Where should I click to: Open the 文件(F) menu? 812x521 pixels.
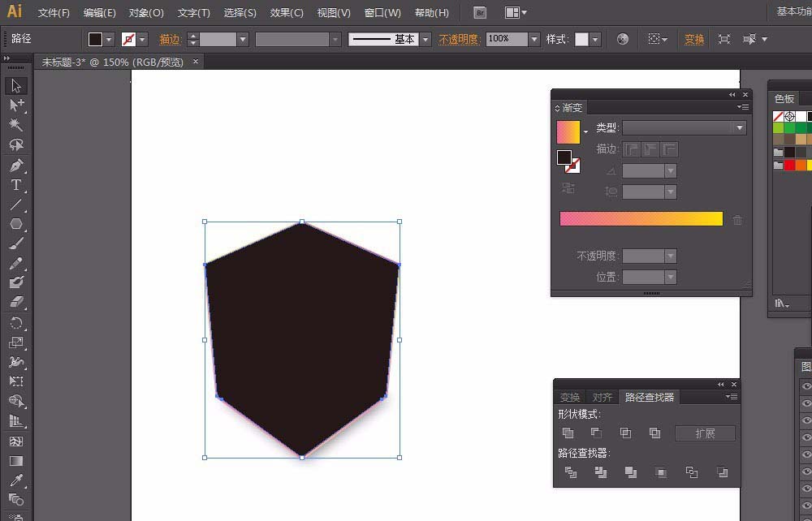(54, 13)
